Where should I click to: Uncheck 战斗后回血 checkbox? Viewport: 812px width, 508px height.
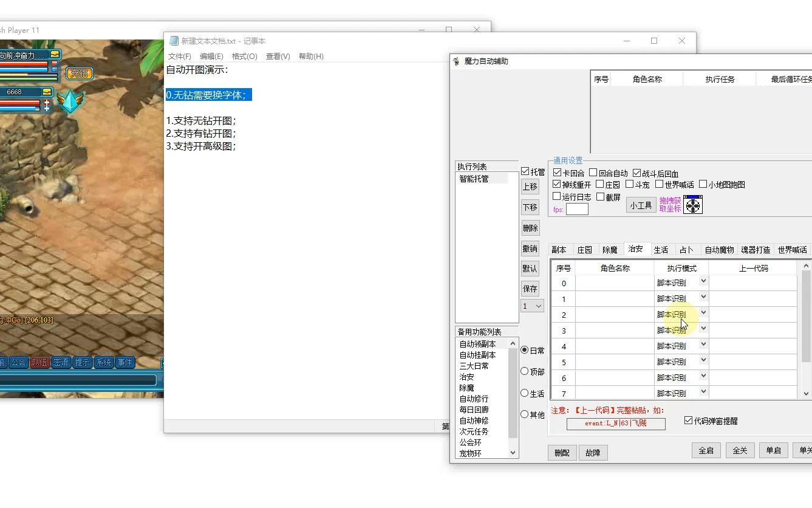click(636, 173)
